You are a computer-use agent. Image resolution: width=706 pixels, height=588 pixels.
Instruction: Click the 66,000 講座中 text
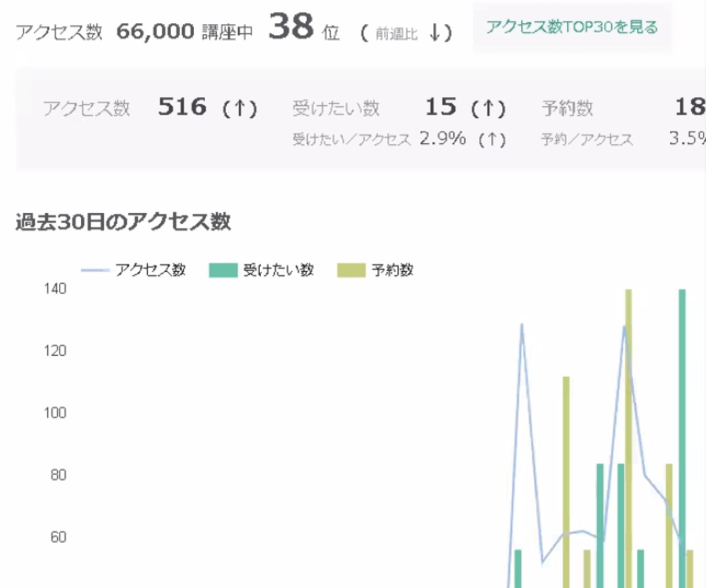(x=185, y=31)
